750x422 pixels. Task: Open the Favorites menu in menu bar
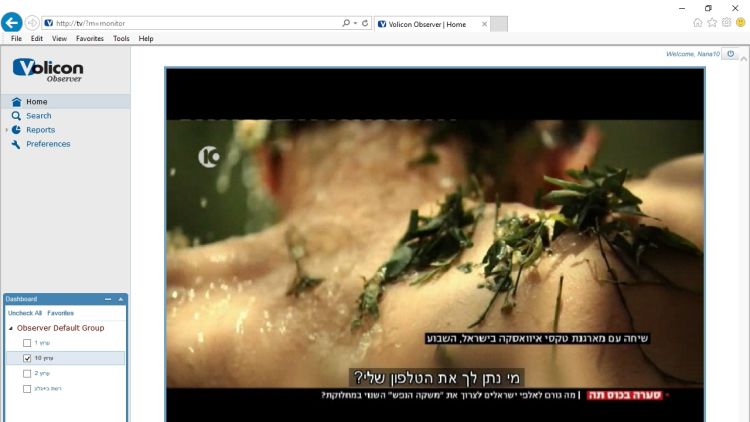(x=90, y=38)
